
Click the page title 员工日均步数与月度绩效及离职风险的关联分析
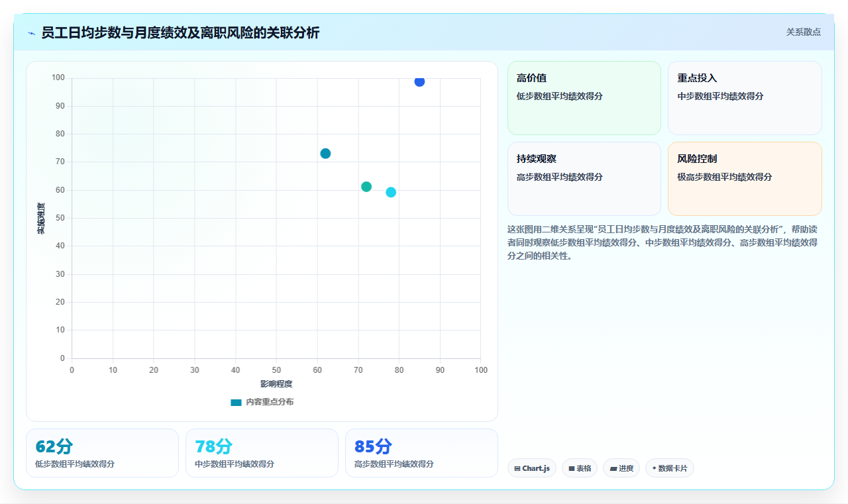180,32
